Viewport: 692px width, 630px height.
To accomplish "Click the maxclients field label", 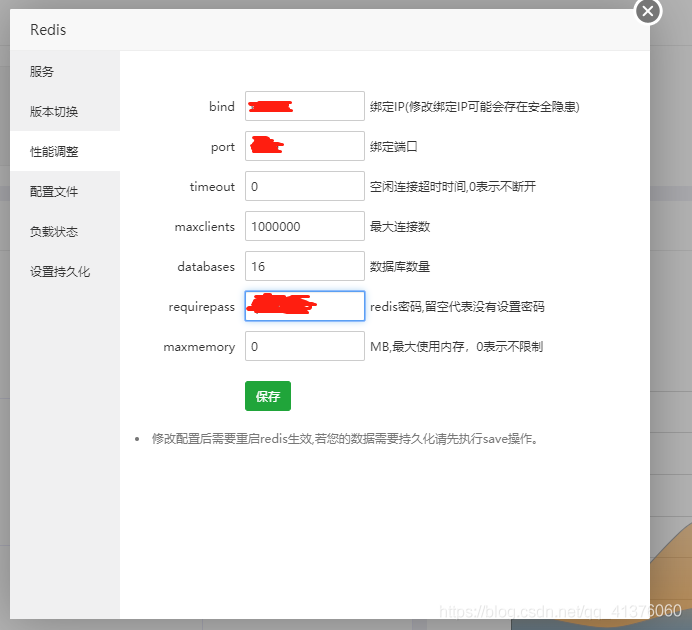I will click(x=205, y=227).
